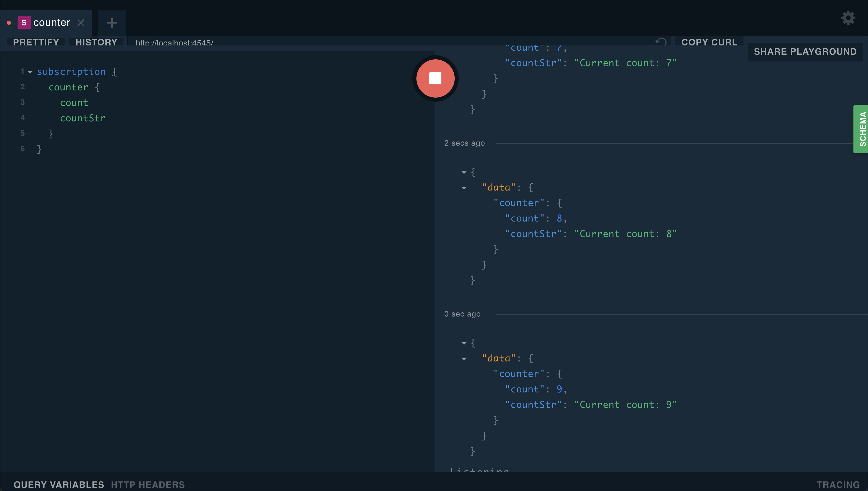Switch to HTTP HEADERS tab
Screen dimensions: 868x491
tap(148, 485)
